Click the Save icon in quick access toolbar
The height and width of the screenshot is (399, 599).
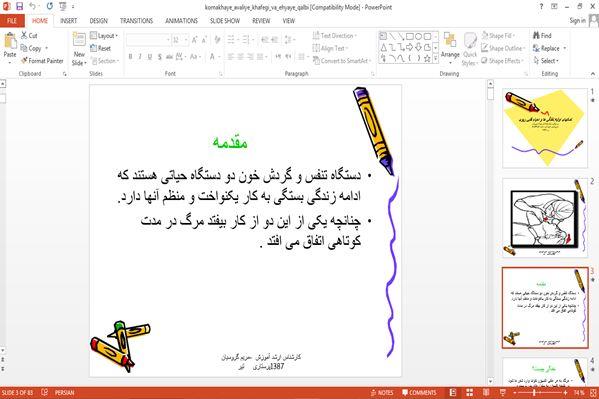coord(19,6)
